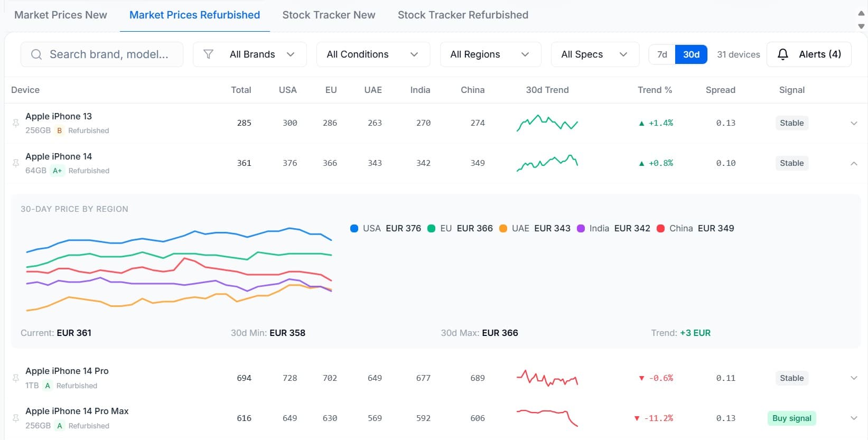Click USA price 728 for iPhone 14 Pro
The width and height of the screenshot is (868, 440).
click(x=290, y=378)
